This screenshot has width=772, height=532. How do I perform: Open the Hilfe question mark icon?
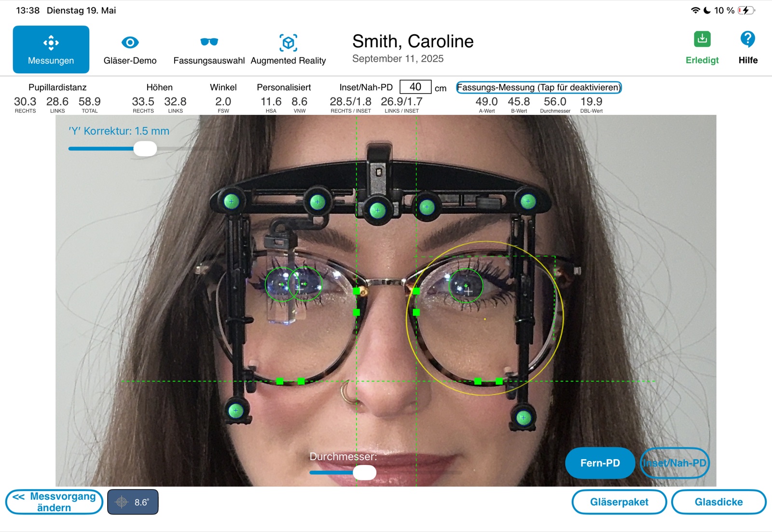tap(747, 39)
